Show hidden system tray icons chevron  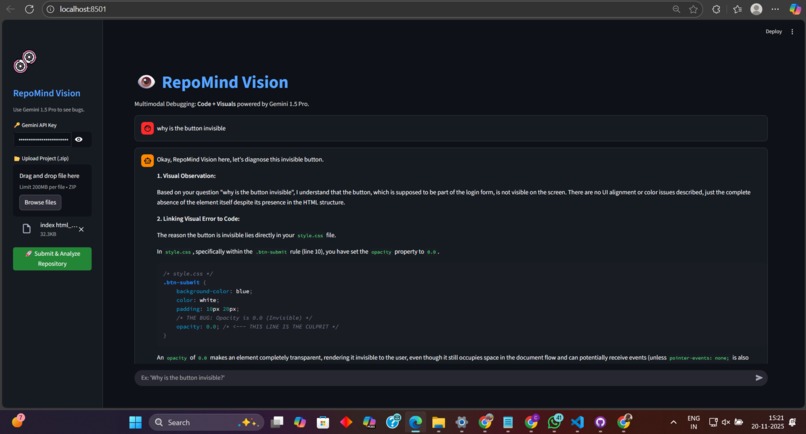click(x=673, y=423)
